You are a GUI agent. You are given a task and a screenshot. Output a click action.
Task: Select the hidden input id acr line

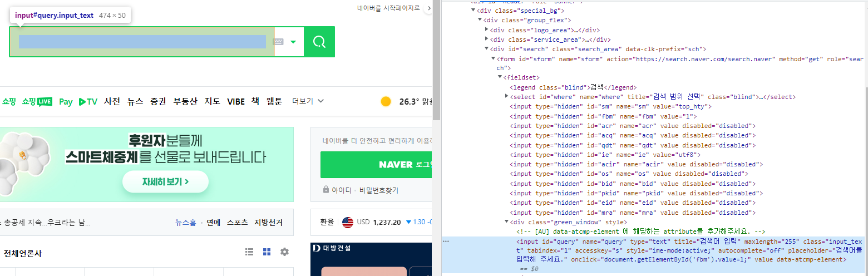coord(633,126)
